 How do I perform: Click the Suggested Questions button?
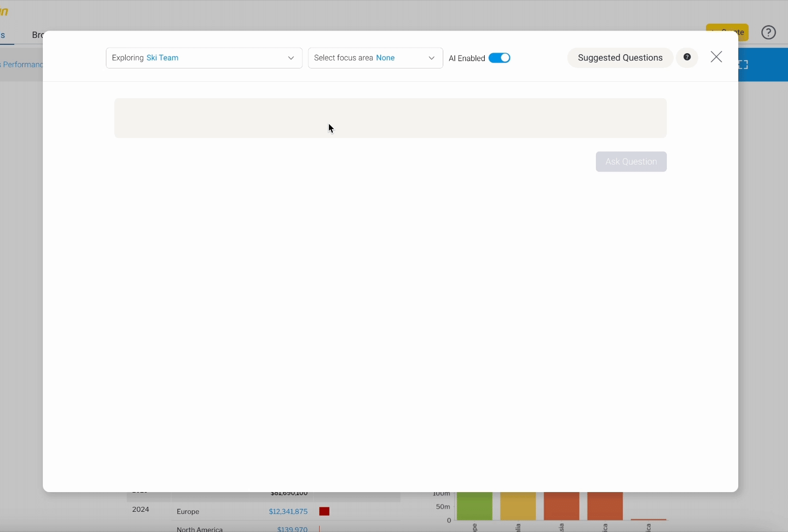point(620,57)
